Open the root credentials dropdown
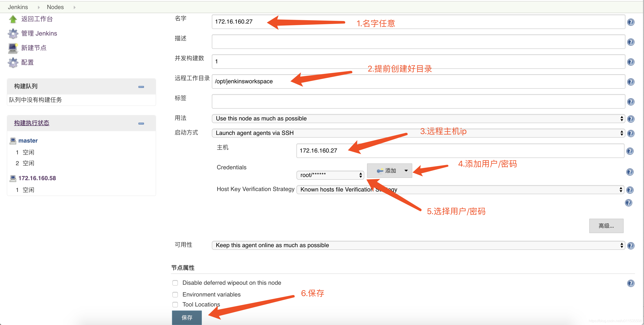This screenshot has width=644, height=325. point(330,175)
